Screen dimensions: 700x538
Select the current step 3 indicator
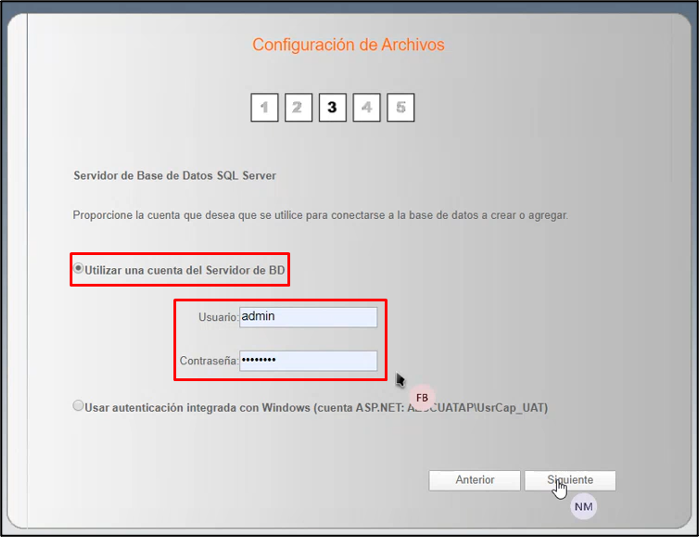click(332, 107)
